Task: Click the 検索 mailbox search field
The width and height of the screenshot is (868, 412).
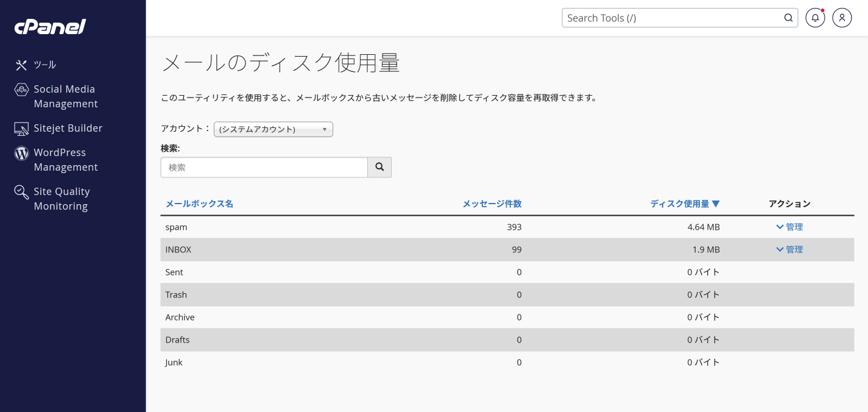Action: tap(264, 167)
